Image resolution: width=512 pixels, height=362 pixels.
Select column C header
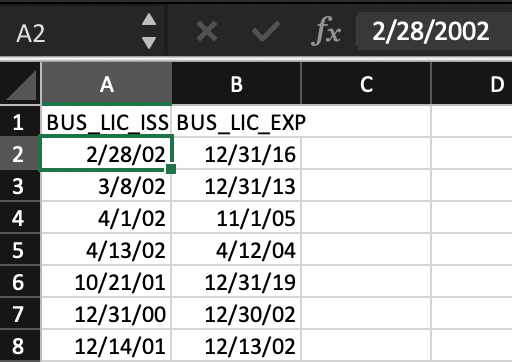tap(366, 84)
